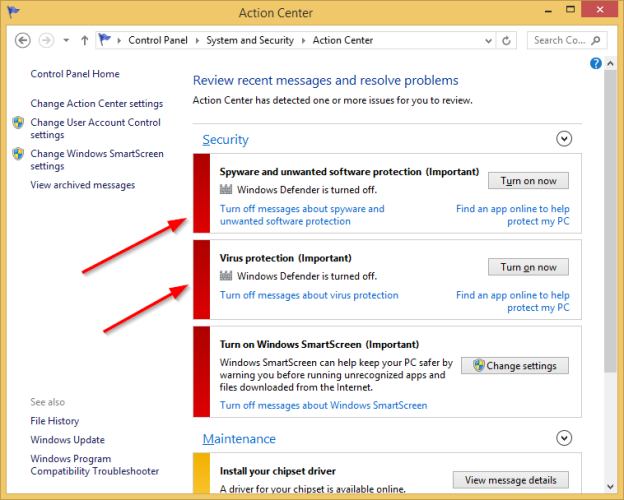Click 'Turn on Windows SmartScreen (Important)' heading

[320, 344]
